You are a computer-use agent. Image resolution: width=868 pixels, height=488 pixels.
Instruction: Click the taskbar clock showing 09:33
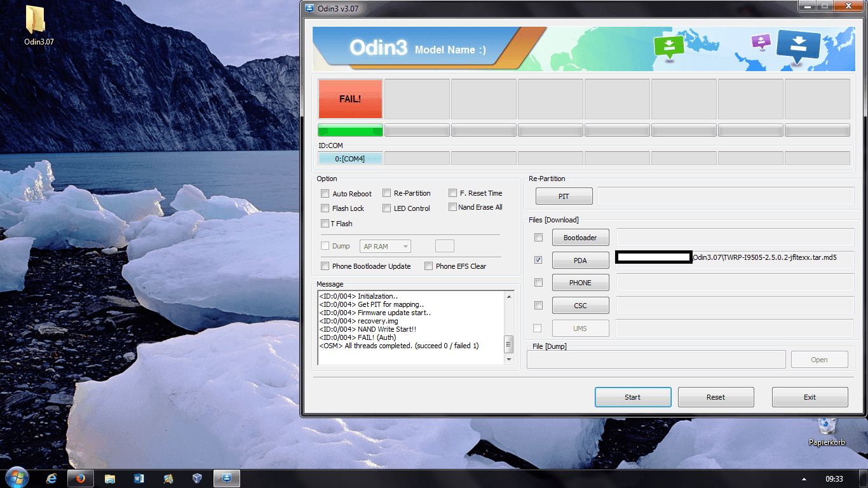pos(834,479)
